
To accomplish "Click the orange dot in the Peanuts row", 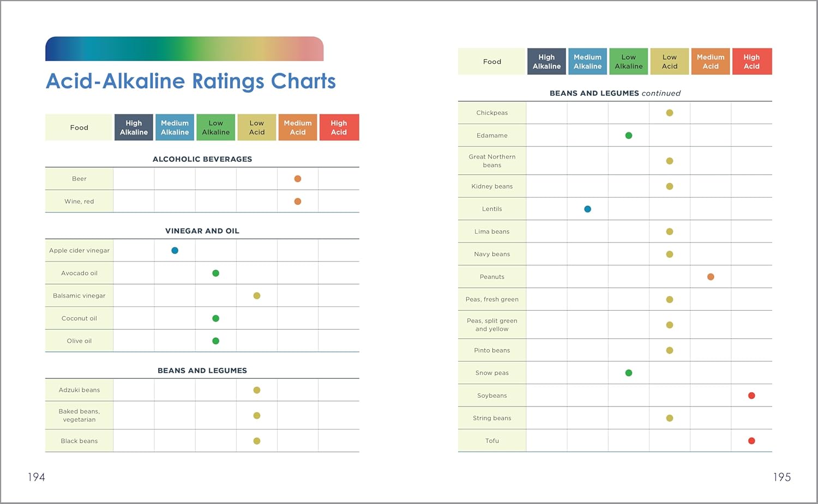I will pos(711,277).
